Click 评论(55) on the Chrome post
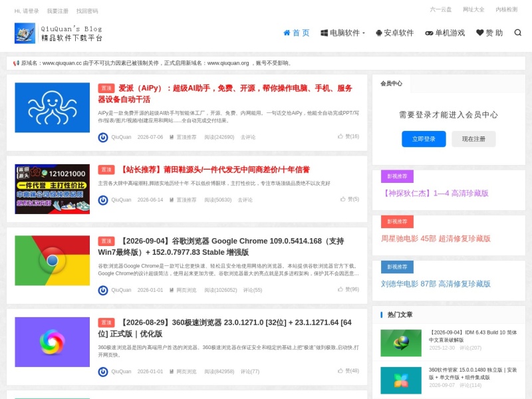The height and width of the screenshot is (399, 532). tap(253, 291)
